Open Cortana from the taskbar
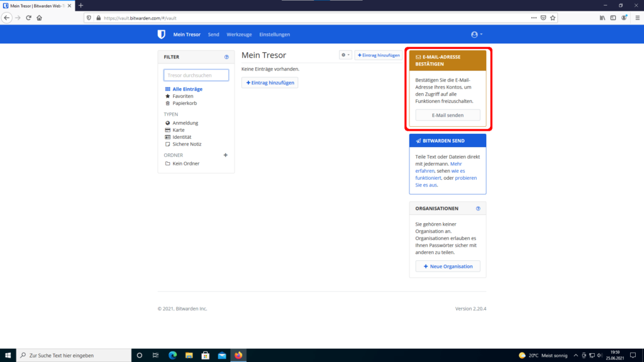This screenshot has width=644, height=362. [139, 356]
